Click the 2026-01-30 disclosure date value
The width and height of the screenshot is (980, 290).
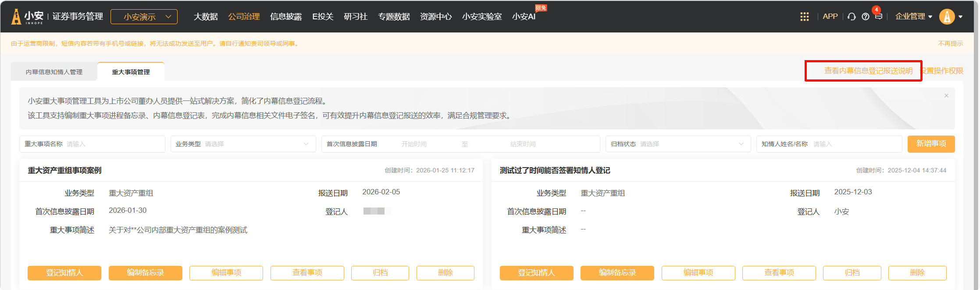click(x=128, y=211)
